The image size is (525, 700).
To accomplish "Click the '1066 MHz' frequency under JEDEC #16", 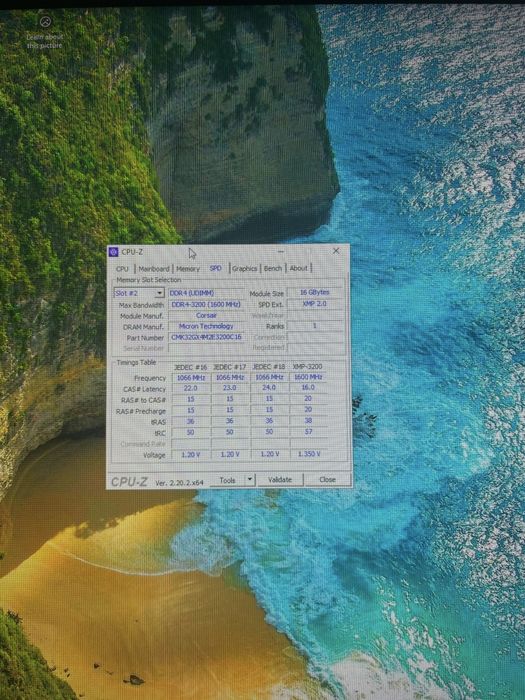I will click(191, 378).
